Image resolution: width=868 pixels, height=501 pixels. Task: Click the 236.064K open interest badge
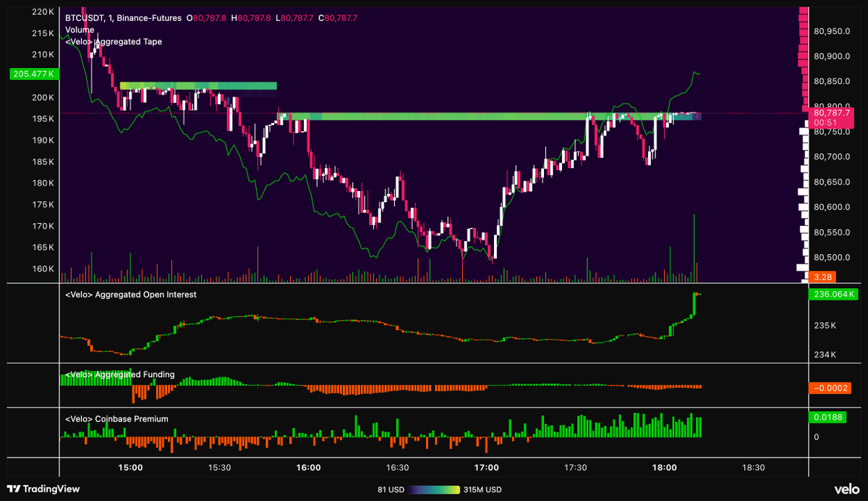click(832, 294)
